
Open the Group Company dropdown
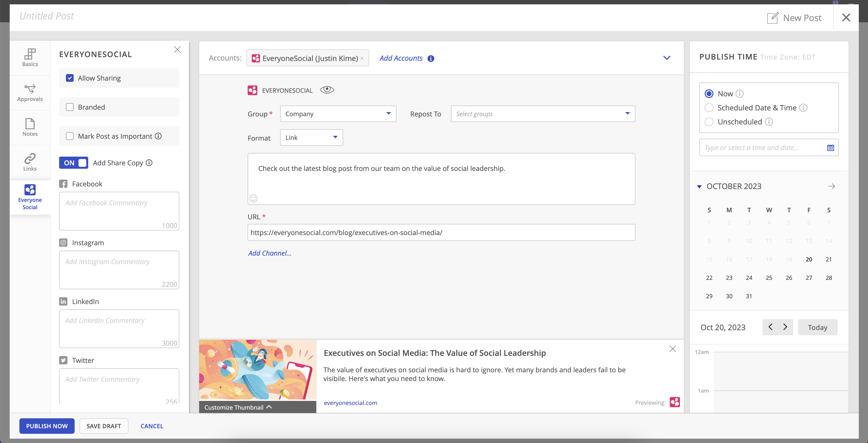tap(338, 114)
